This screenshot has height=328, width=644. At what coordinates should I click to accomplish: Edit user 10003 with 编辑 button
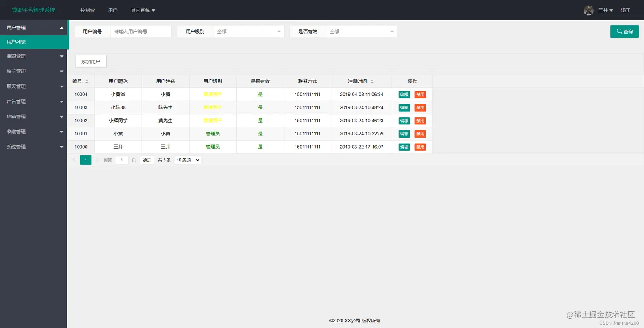404,108
